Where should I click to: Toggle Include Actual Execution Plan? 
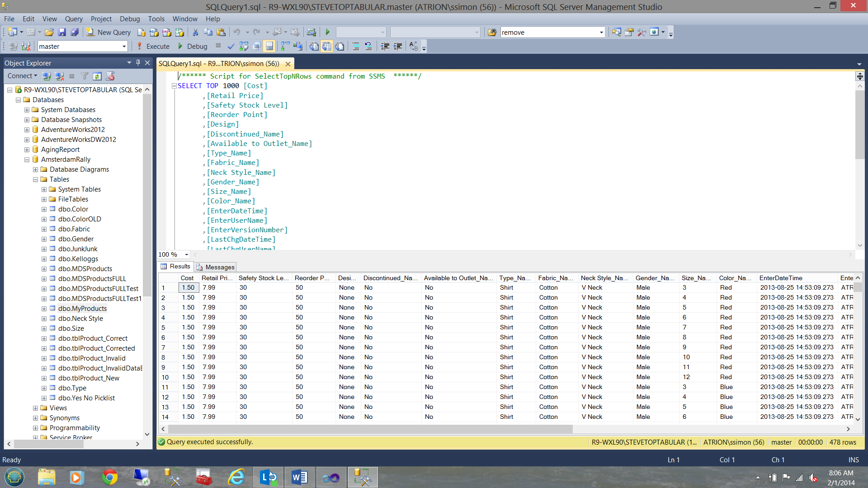(285, 46)
